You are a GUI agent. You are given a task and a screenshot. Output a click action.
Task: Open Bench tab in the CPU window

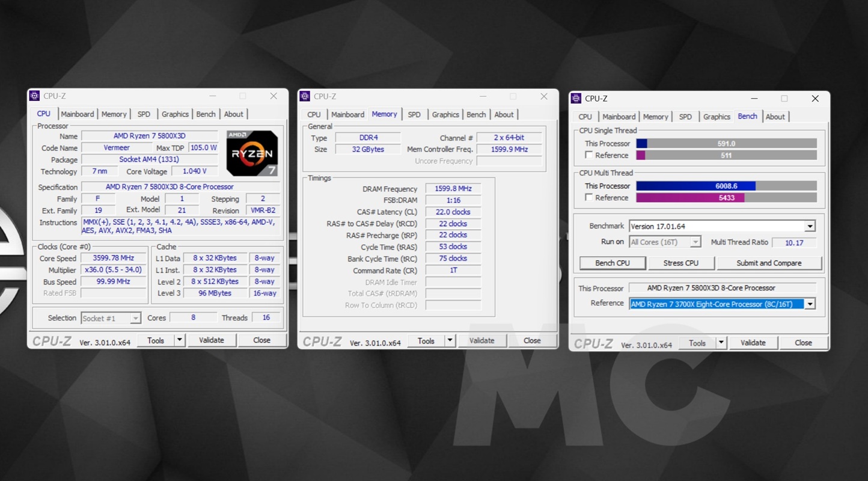[x=206, y=114]
